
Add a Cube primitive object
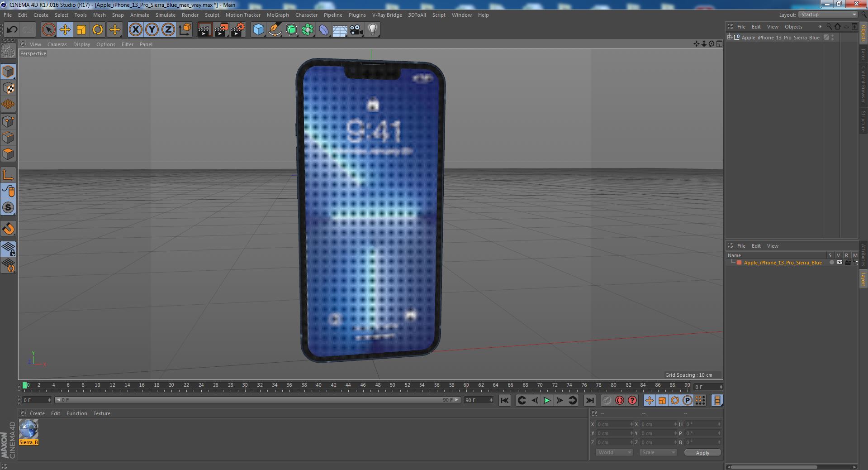pyautogui.click(x=258, y=30)
